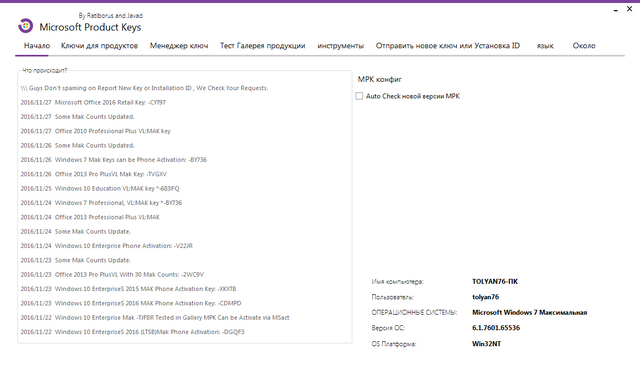The image size is (640, 374).
Task: Click Windows 10 Enterprise Phone Activation -V22JR entry
Action: tap(107, 245)
